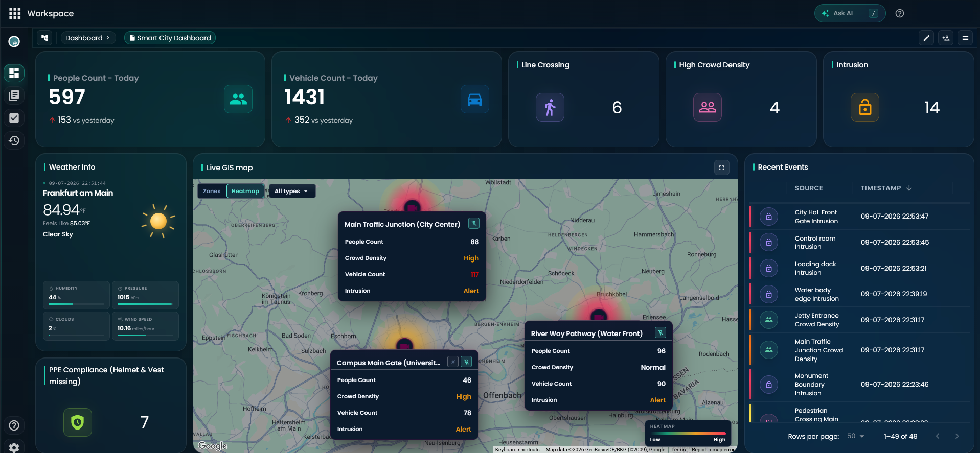Click the Clouds 2% tile
This screenshot has width=980, height=453.
pyautogui.click(x=76, y=326)
